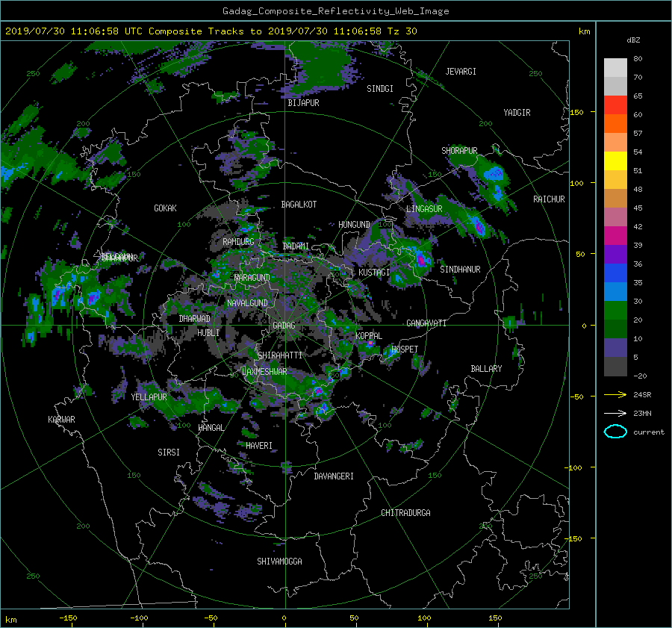
Task: Click the HUBLI city label
Action: (x=208, y=333)
